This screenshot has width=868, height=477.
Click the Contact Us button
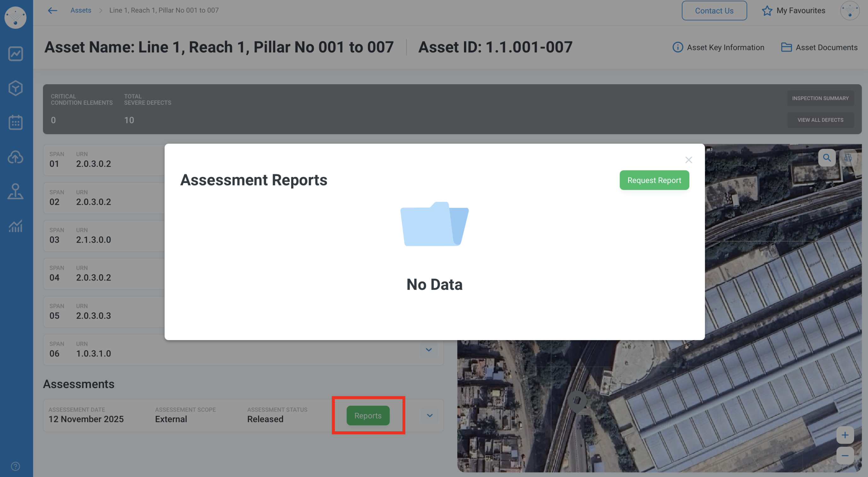point(714,10)
